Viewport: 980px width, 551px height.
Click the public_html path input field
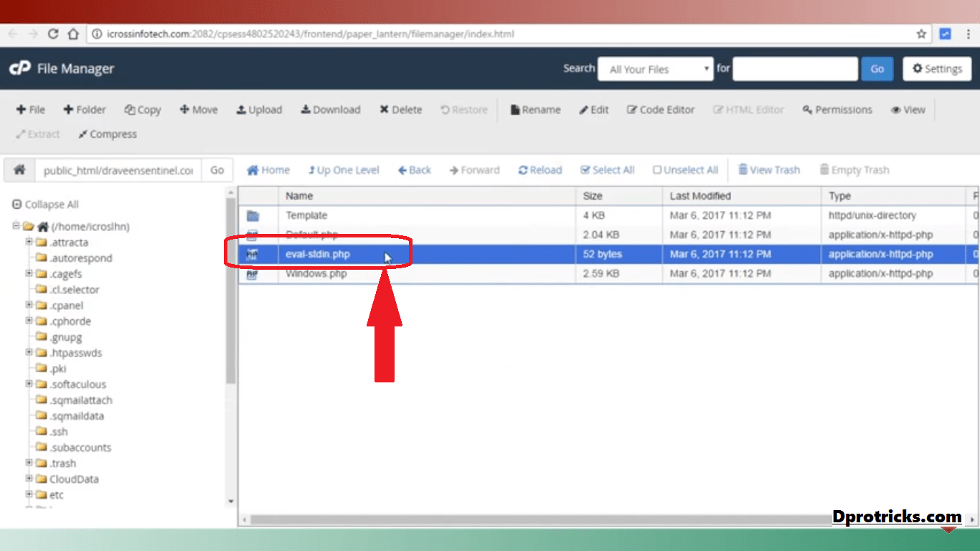[118, 170]
